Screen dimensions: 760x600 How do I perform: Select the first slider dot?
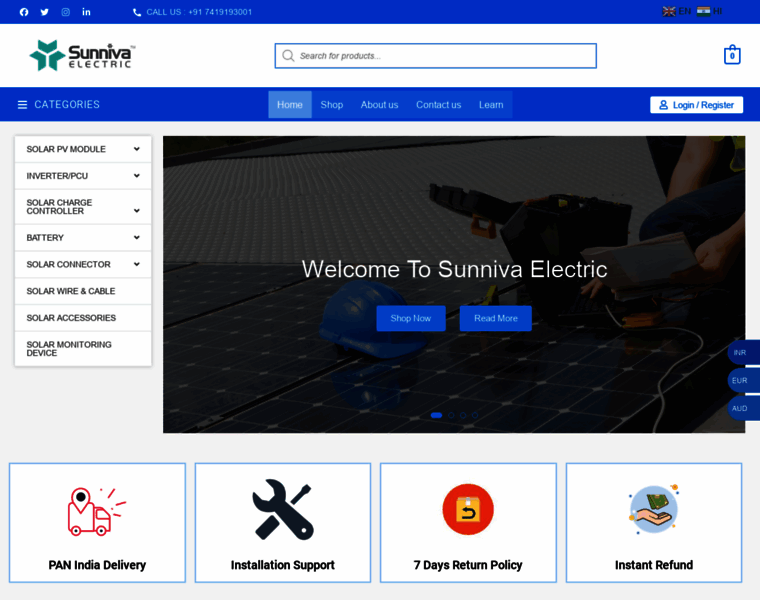(x=436, y=415)
